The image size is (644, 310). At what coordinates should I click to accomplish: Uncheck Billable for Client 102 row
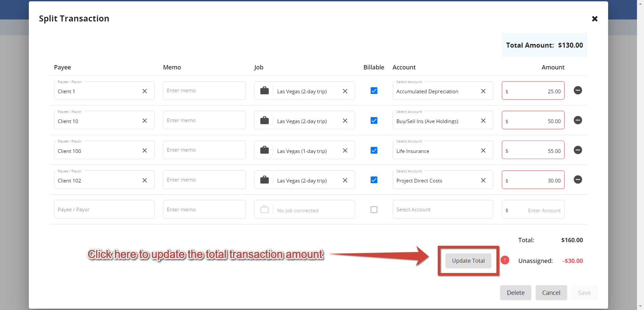click(374, 180)
